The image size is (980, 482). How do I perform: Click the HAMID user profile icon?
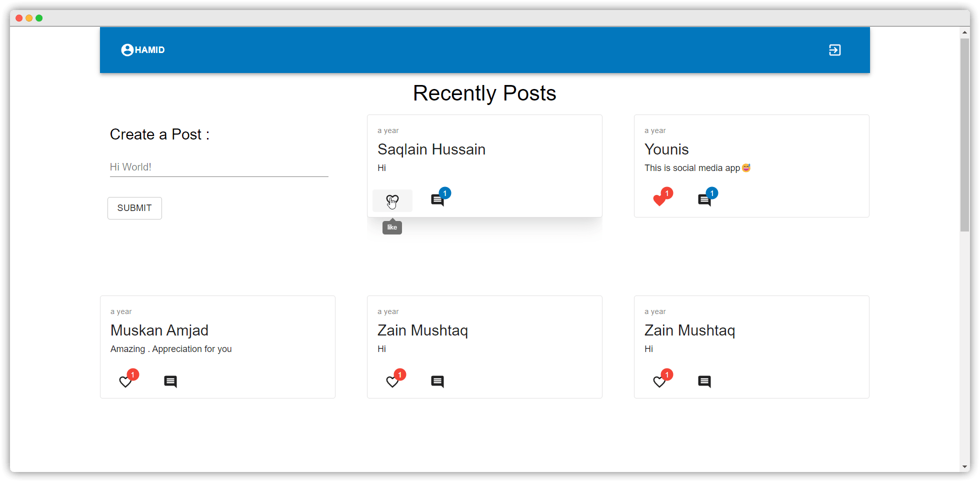click(127, 50)
